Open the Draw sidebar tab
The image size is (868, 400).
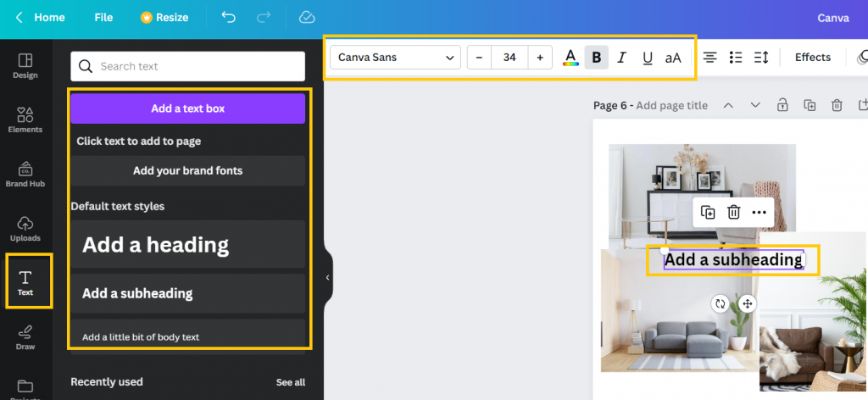25,337
